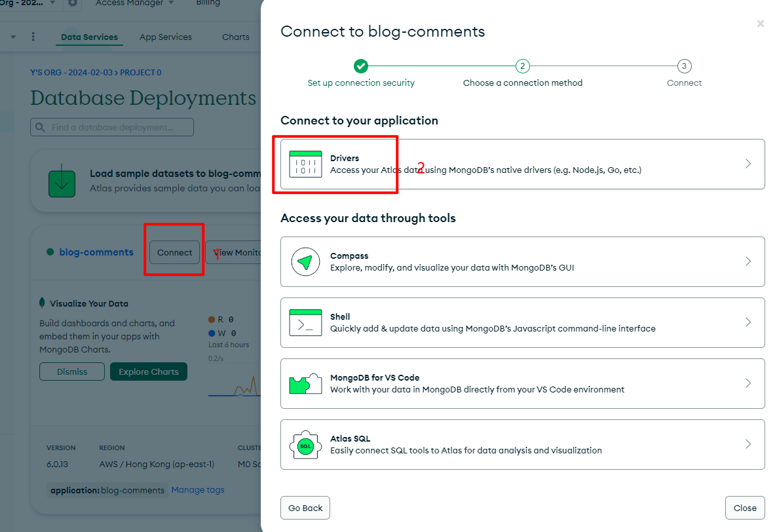Click completed step one green checkmark
This screenshot has height=532, width=777.
coord(361,66)
